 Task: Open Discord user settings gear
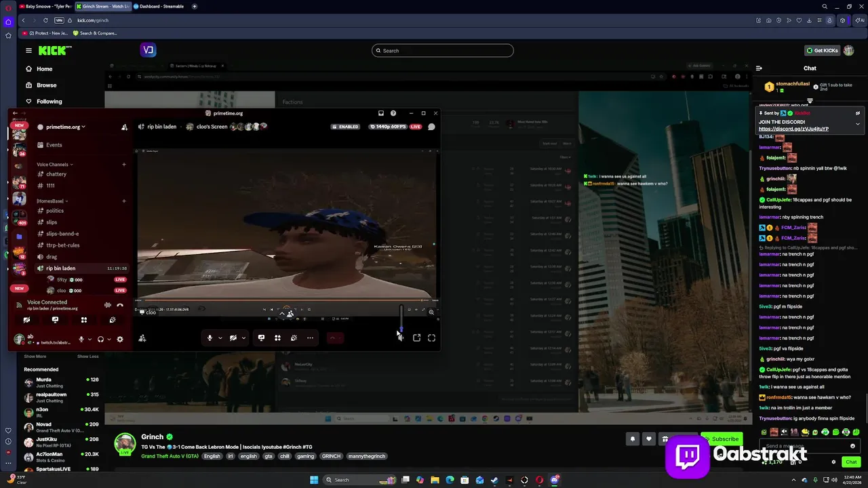(x=120, y=339)
